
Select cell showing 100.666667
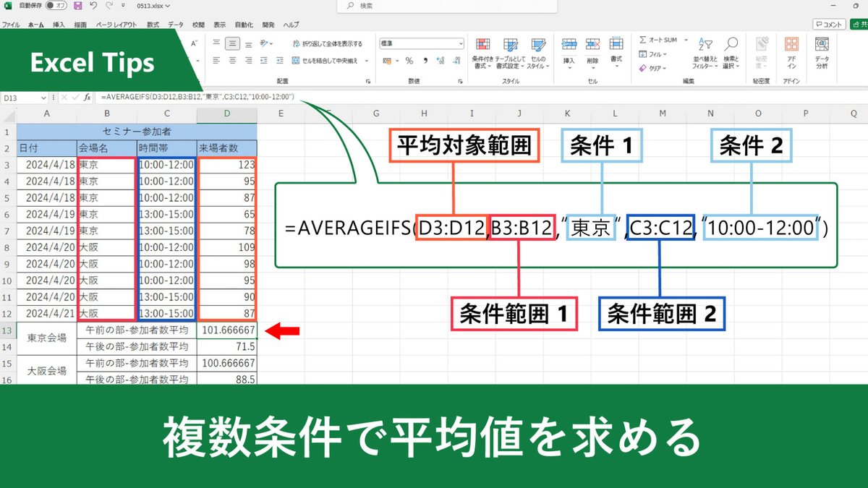(x=226, y=363)
